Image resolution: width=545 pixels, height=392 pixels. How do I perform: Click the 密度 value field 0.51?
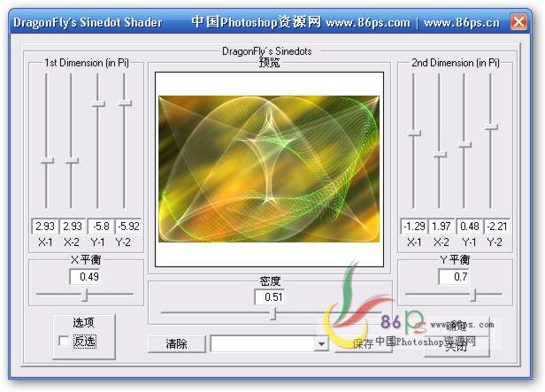(x=270, y=296)
